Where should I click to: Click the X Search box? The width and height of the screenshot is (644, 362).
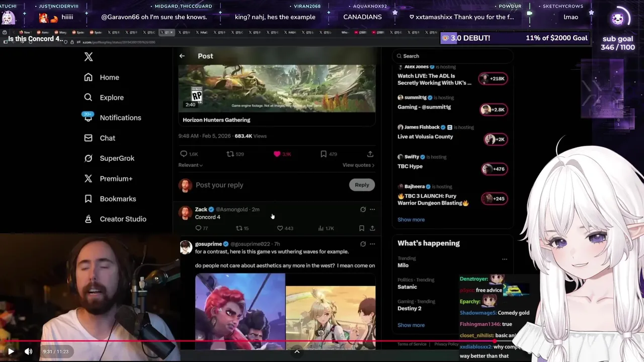click(452, 56)
